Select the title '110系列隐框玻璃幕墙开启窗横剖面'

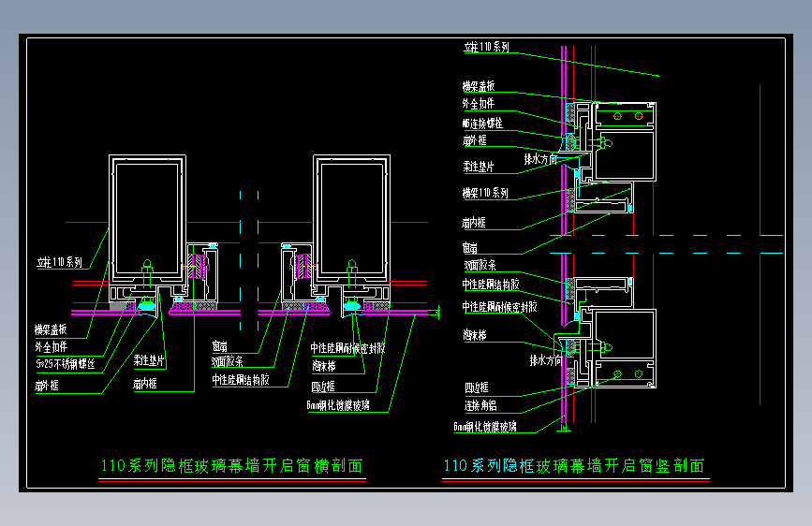point(231,466)
